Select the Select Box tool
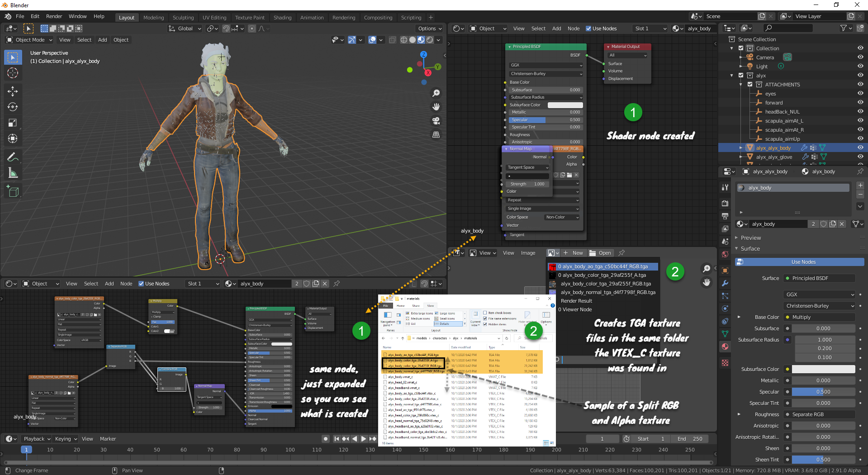868x475 pixels. [13, 57]
